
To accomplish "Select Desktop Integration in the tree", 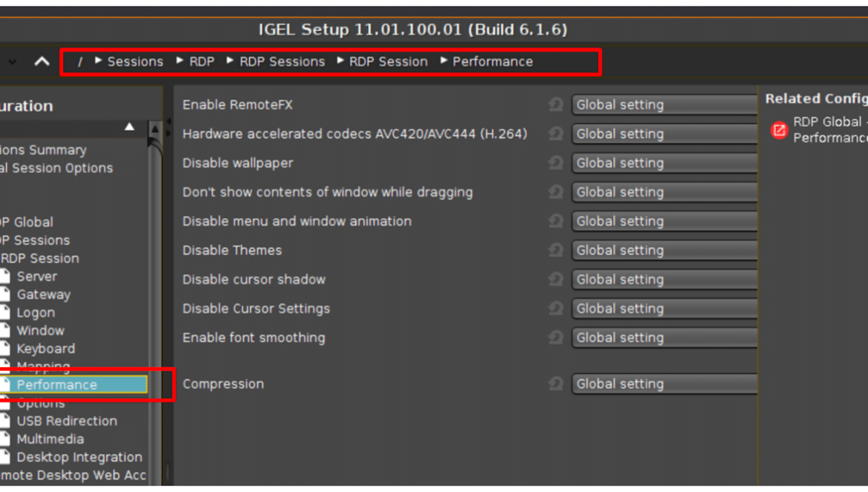I will click(79, 458).
